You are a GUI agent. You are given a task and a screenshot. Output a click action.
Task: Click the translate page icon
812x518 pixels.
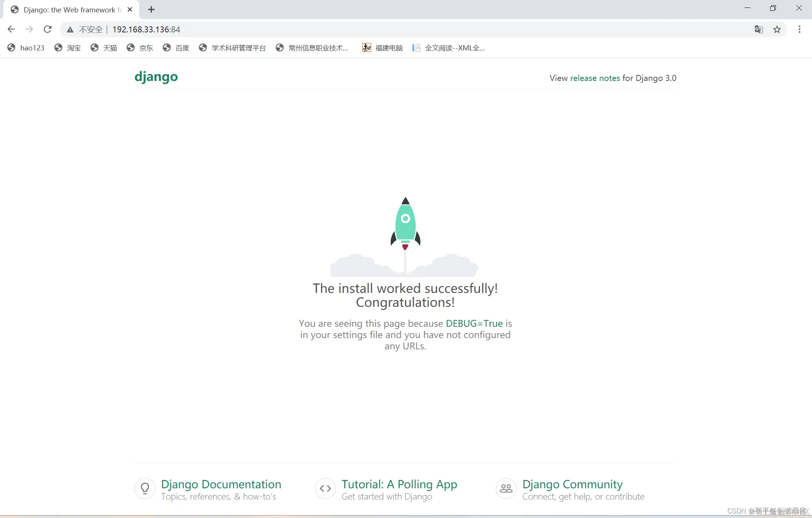tap(759, 29)
